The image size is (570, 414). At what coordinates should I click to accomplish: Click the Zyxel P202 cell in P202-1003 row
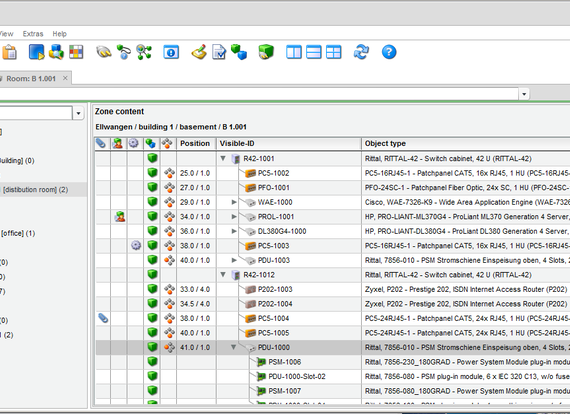pyautogui.click(x=466, y=289)
